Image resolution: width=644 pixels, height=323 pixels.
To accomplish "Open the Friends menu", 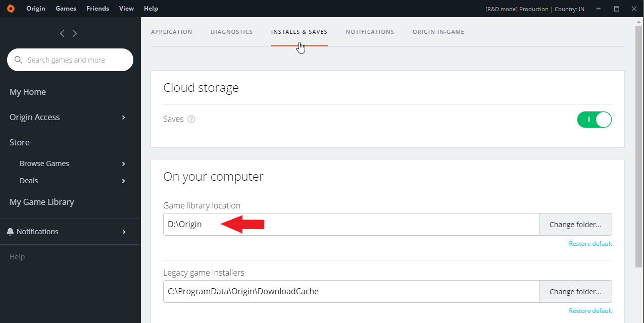I will [x=97, y=9].
